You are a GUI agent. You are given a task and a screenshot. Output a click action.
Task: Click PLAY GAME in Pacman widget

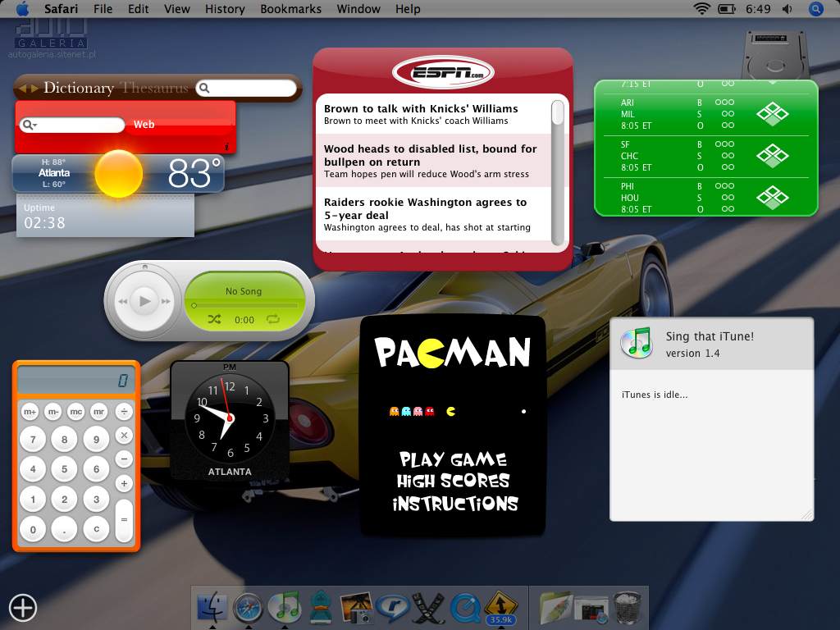click(453, 459)
